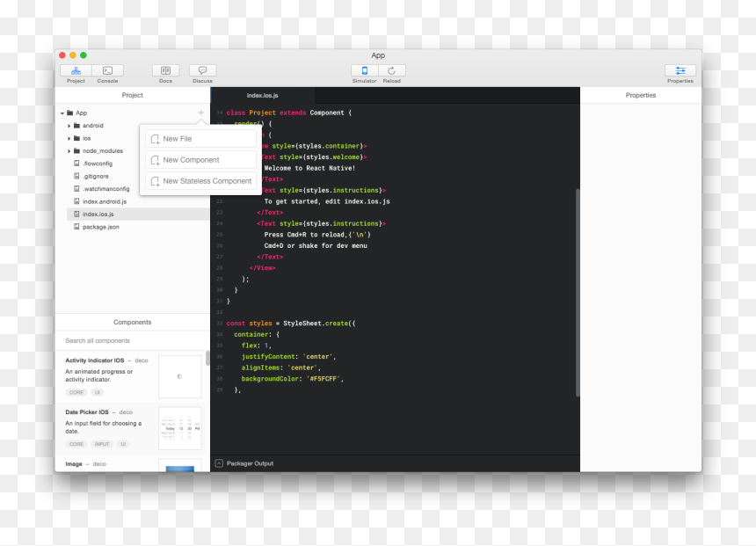Expand the node_modules folder arrow
The image size is (756, 546).
69,151
